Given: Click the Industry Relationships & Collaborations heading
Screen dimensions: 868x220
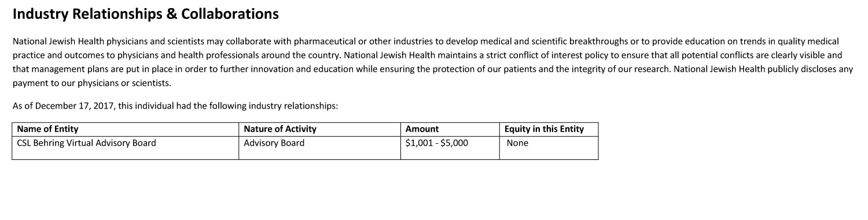Looking at the screenshot, I should (146, 14).
